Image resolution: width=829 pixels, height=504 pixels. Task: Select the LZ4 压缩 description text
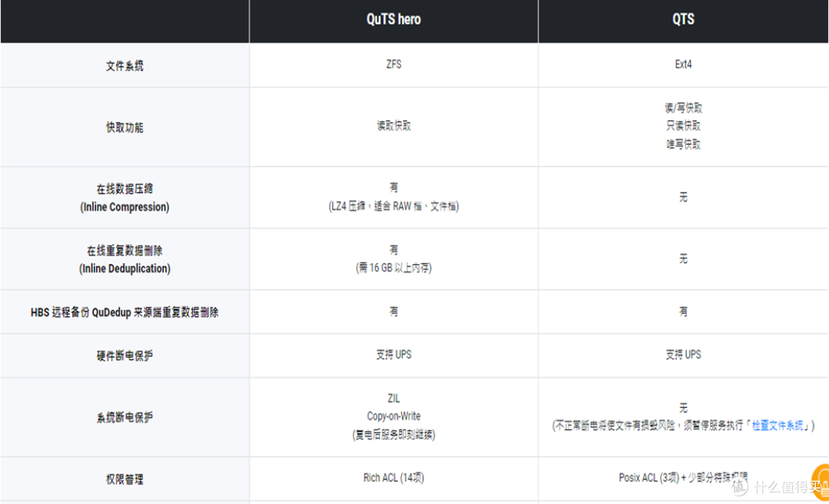pyautogui.click(x=393, y=206)
